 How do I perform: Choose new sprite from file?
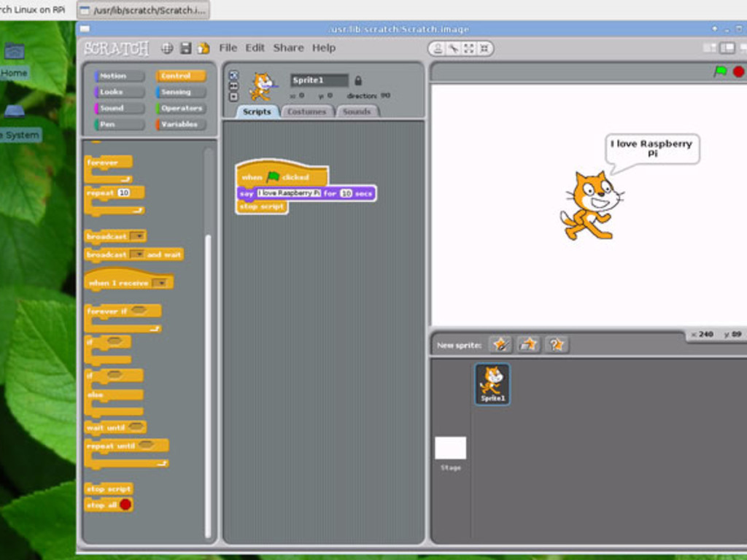point(528,344)
